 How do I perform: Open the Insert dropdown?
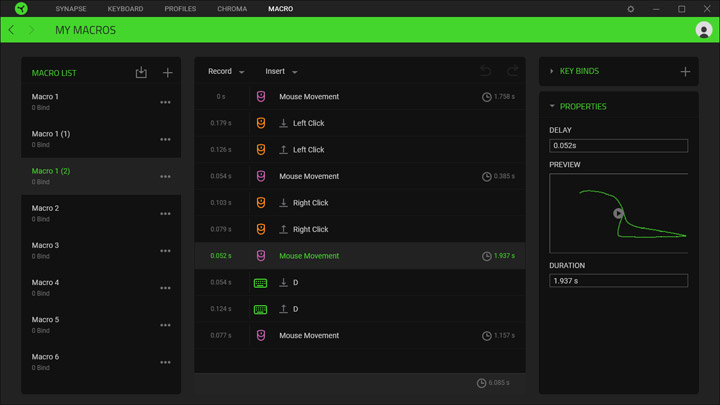[281, 71]
